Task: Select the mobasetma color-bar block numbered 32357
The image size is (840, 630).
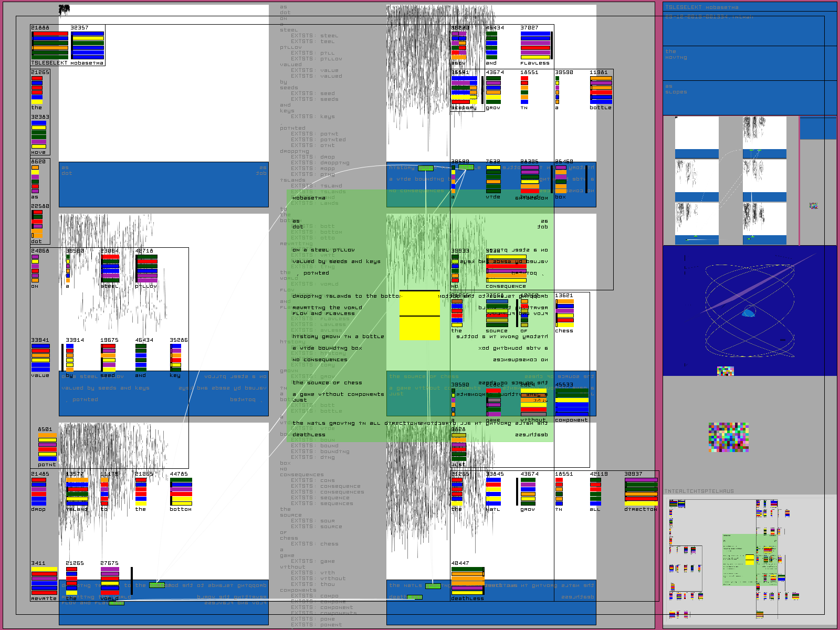Action: click(x=88, y=45)
